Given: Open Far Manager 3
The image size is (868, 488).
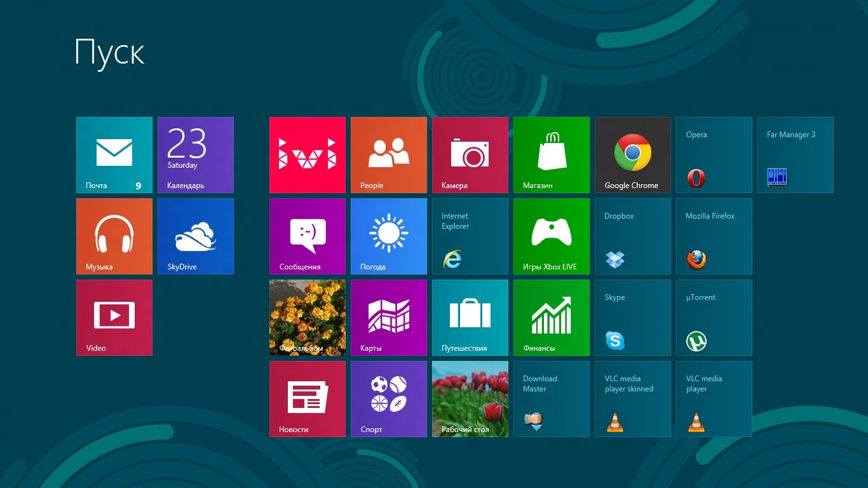Looking at the screenshot, I should point(795,154).
